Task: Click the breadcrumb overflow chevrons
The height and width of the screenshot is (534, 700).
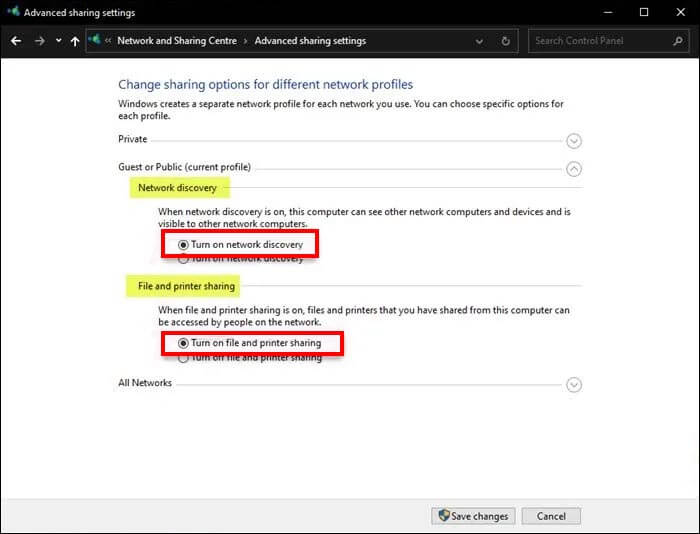Action: (108, 41)
